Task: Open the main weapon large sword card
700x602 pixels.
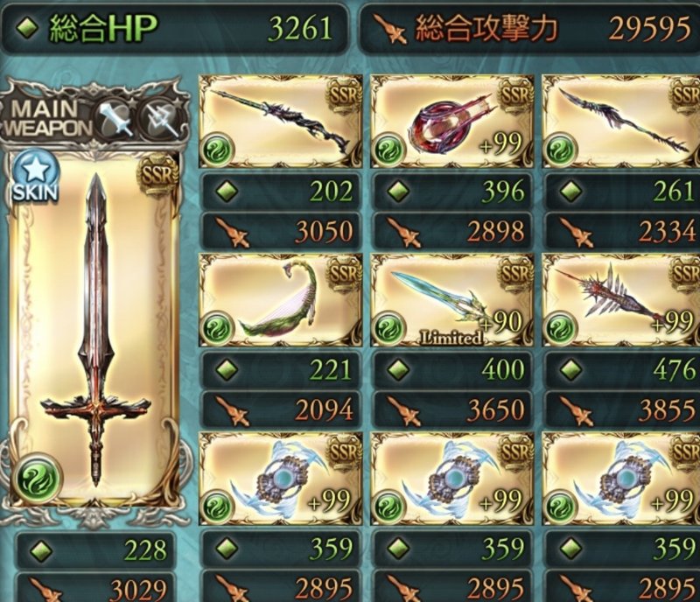Action: [94, 331]
